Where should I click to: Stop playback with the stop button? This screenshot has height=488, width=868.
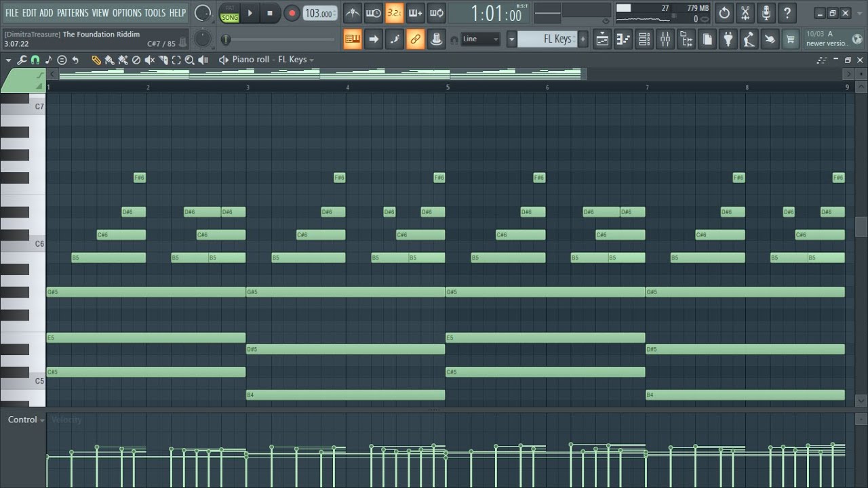pos(270,13)
